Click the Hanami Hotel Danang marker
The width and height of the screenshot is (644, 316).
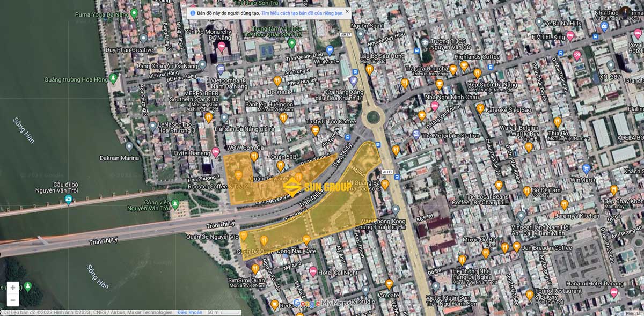pos(614,292)
